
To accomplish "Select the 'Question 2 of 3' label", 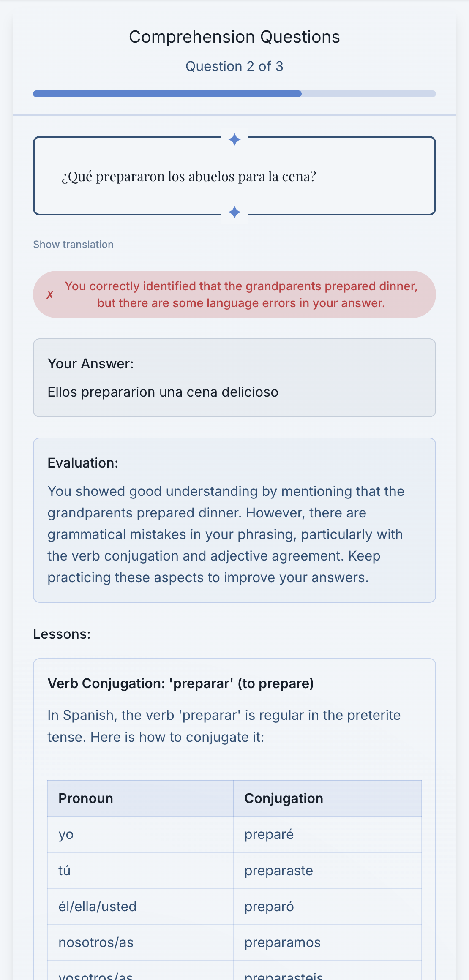I will [x=234, y=66].
